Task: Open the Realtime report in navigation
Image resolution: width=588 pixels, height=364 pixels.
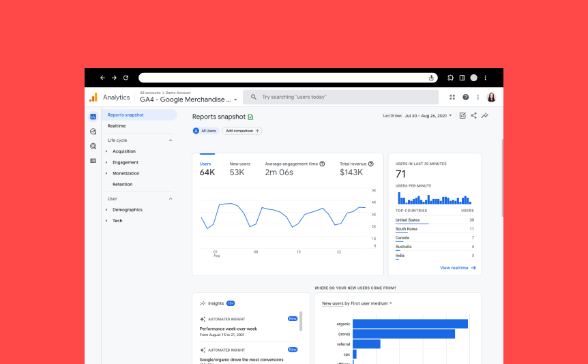Action: tap(117, 126)
